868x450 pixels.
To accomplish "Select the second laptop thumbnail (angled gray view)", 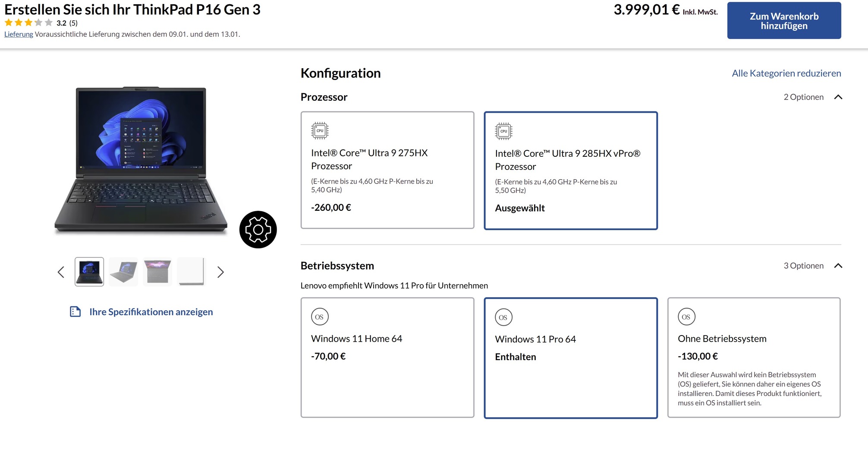I will (123, 272).
